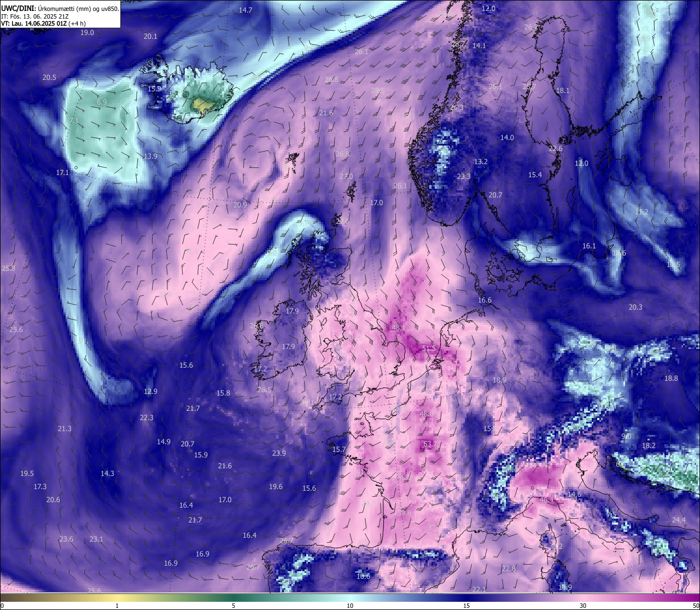Click the 14.3 value in the lower left
700x610 pixels.
pyautogui.click(x=107, y=474)
